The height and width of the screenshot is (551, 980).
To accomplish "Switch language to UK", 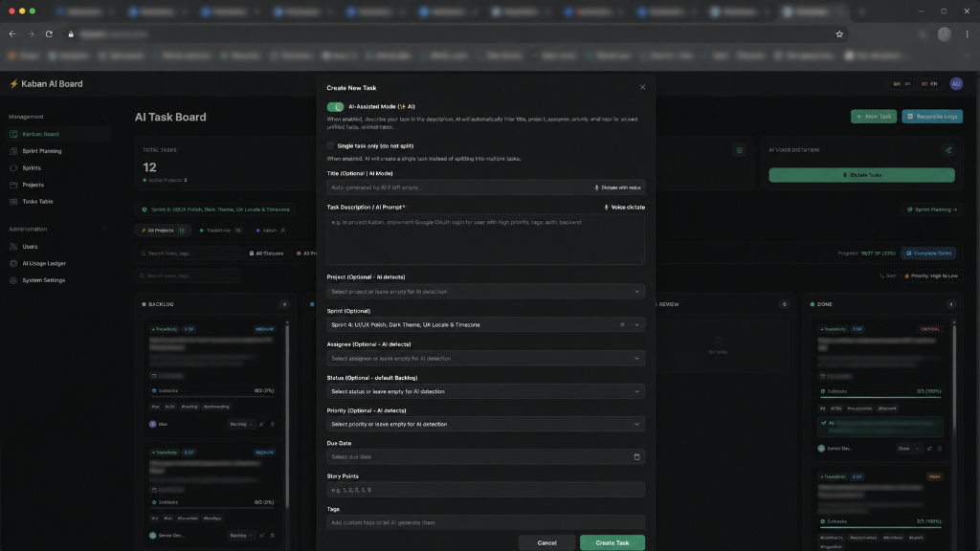I will coord(902,84).
